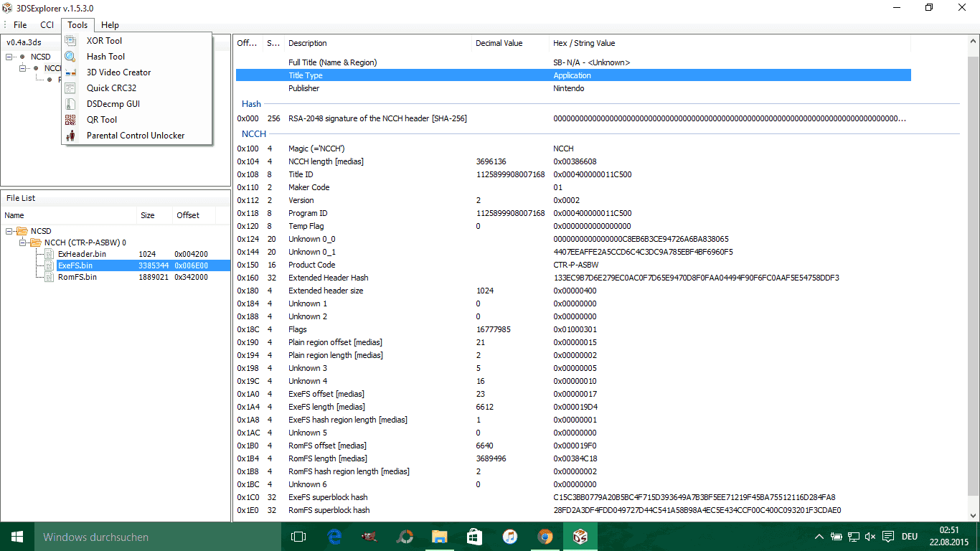The width and height of the screenshot is (980, 551).
Task: Choose 3D Video Creator menu entry
Action: pos(137,72)
